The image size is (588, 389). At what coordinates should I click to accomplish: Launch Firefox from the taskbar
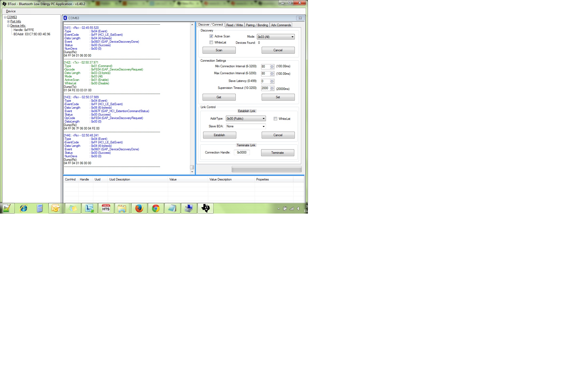click(139, 208)
